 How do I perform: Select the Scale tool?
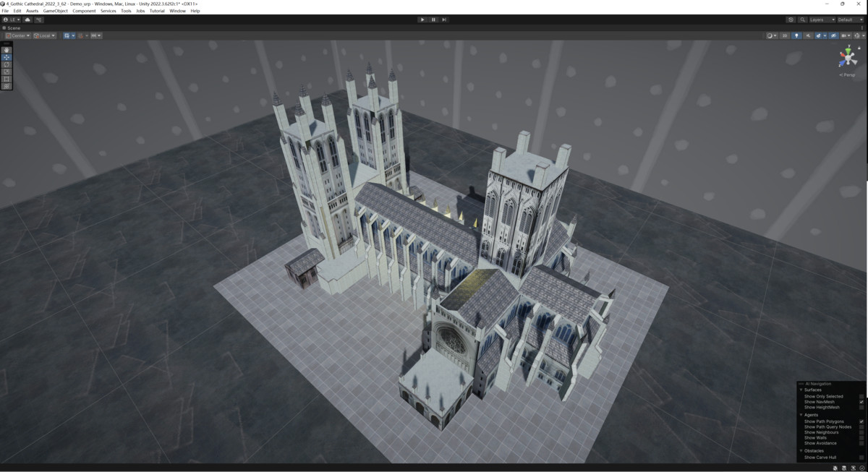tap(7, 71)
